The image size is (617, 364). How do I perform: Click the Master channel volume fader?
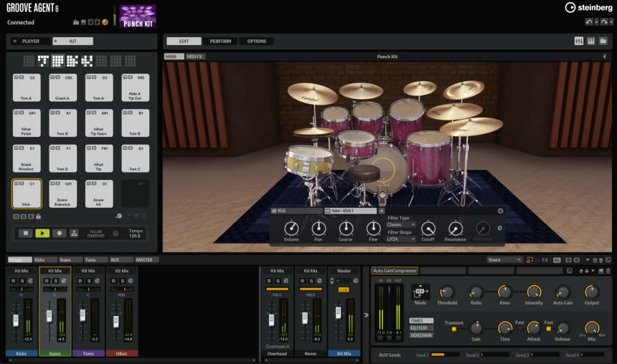coord(338,312)
